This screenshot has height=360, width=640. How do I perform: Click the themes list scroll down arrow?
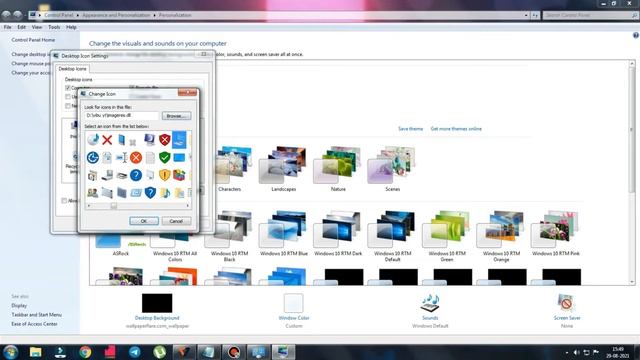tap(632, 282)
